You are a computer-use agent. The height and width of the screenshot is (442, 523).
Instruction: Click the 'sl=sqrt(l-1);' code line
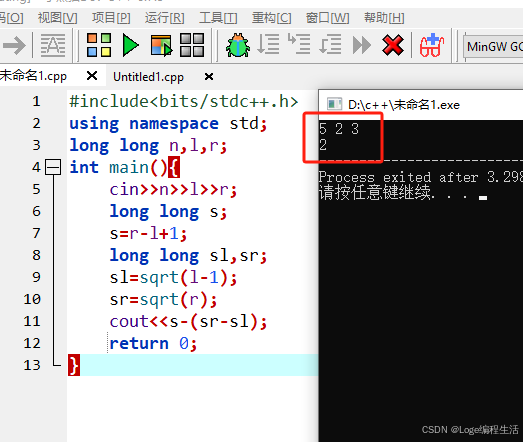pos(173,278)
